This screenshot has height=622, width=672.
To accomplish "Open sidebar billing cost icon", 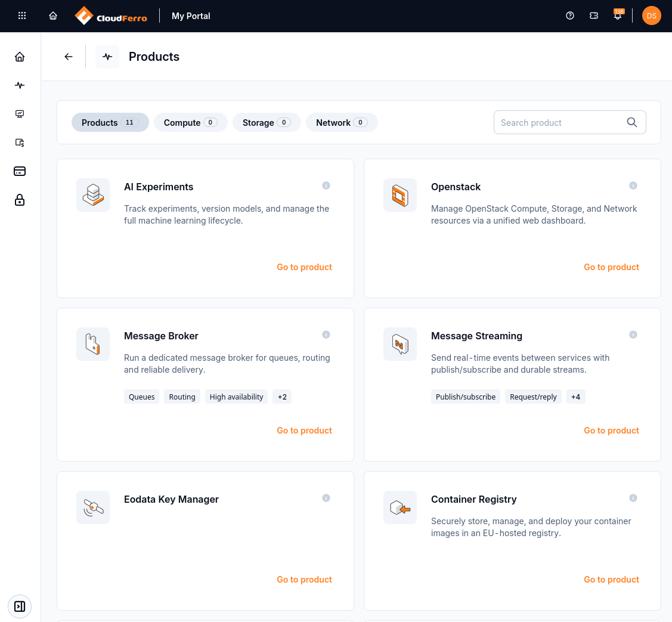I will tap(20, 143).
